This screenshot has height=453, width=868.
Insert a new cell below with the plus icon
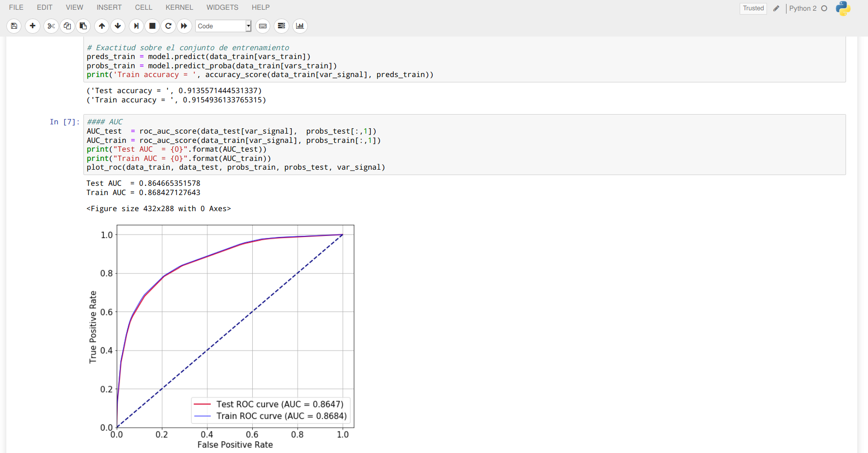pyautogui.click(x=33, y=26)
